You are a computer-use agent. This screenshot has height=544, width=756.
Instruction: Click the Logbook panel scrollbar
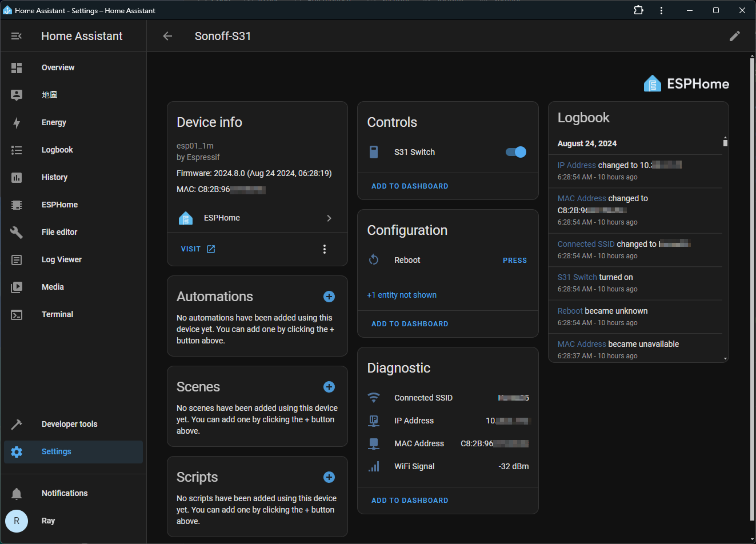click(725, 142)
